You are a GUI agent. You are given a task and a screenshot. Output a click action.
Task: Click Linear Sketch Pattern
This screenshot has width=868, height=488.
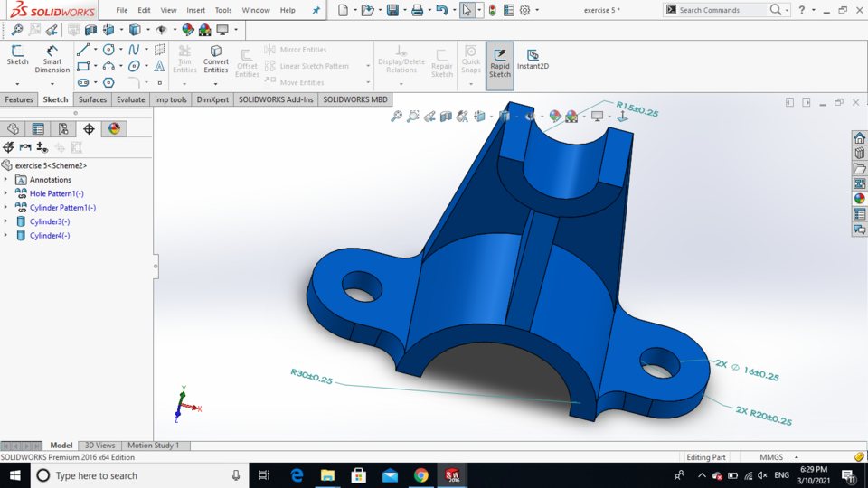coord(307,66)
